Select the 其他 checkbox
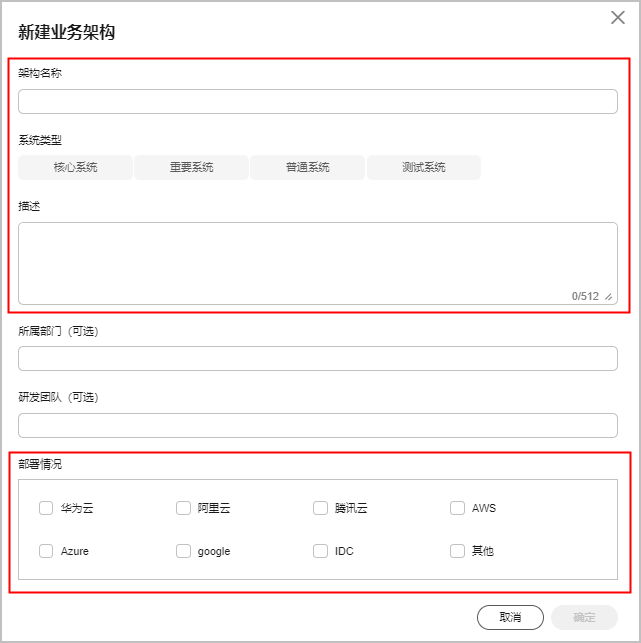This screenshot has height=643, width=641. click(x=457, y=551)
